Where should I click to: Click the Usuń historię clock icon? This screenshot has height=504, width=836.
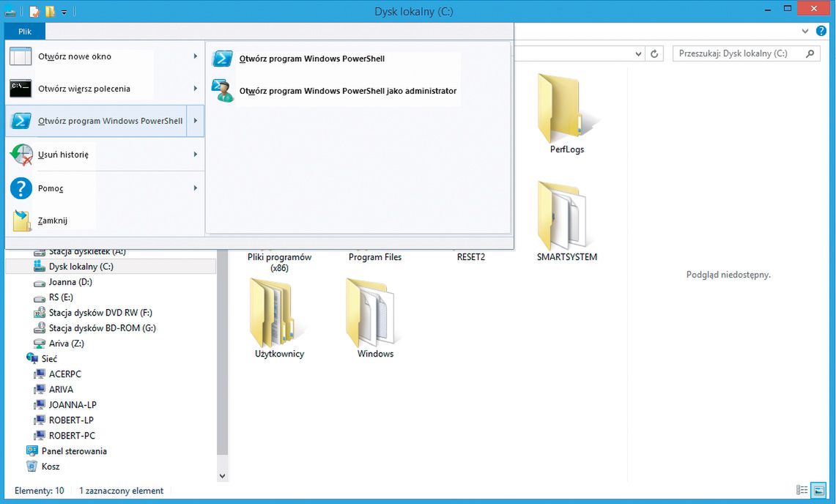pyautogui.click(x=21, y=155)
